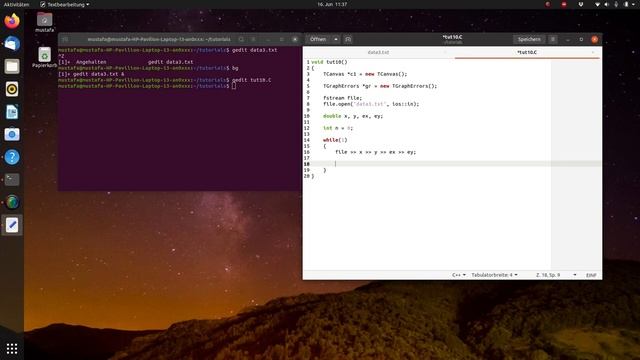640x360 pixels.
Task: Open the network indicator in top bar
Action: click(x=597, y=4)
